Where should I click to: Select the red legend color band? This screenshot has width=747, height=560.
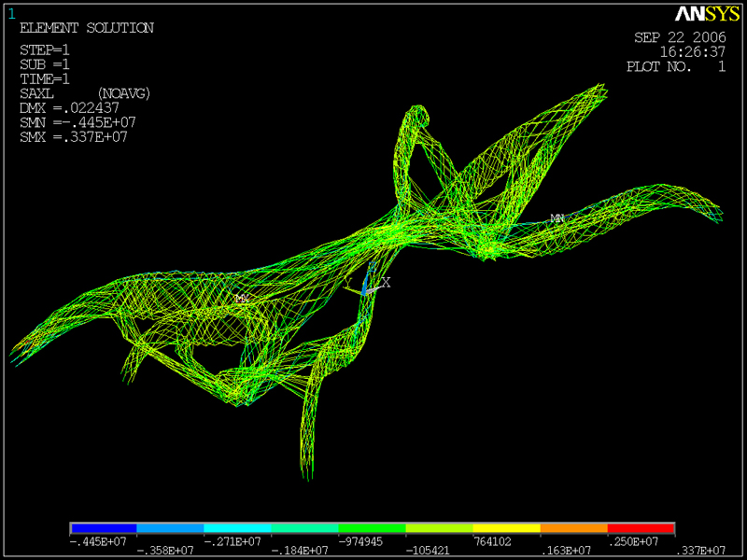[641, 528]
